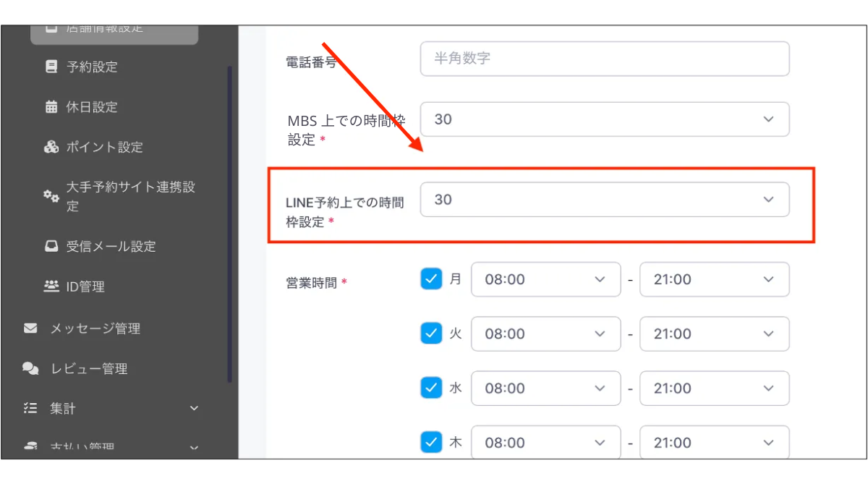868x479 pixels.
Task: Open the 予約設定 menu item
Action: pos(92,67)
